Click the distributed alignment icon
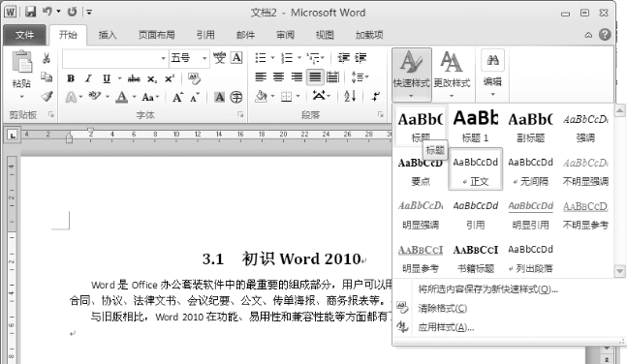The width and height of the screenshot is (627, 364). click(332, 76)
